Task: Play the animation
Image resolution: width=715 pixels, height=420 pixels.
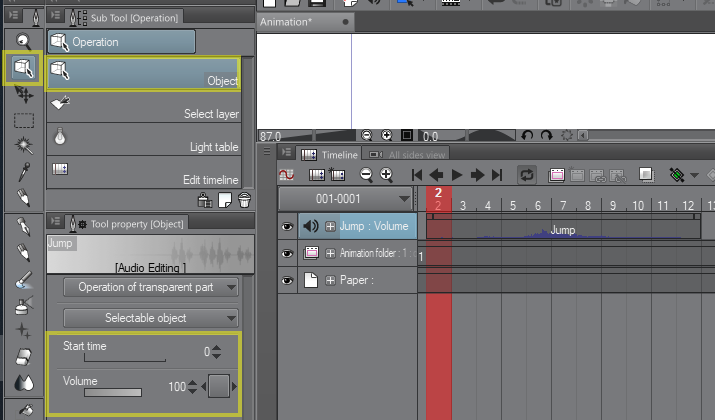Action: 456,175
